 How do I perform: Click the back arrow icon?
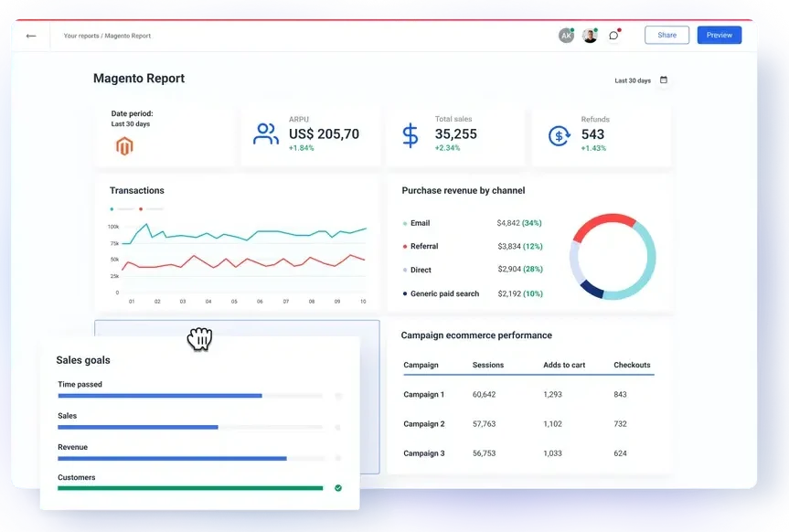31,36
